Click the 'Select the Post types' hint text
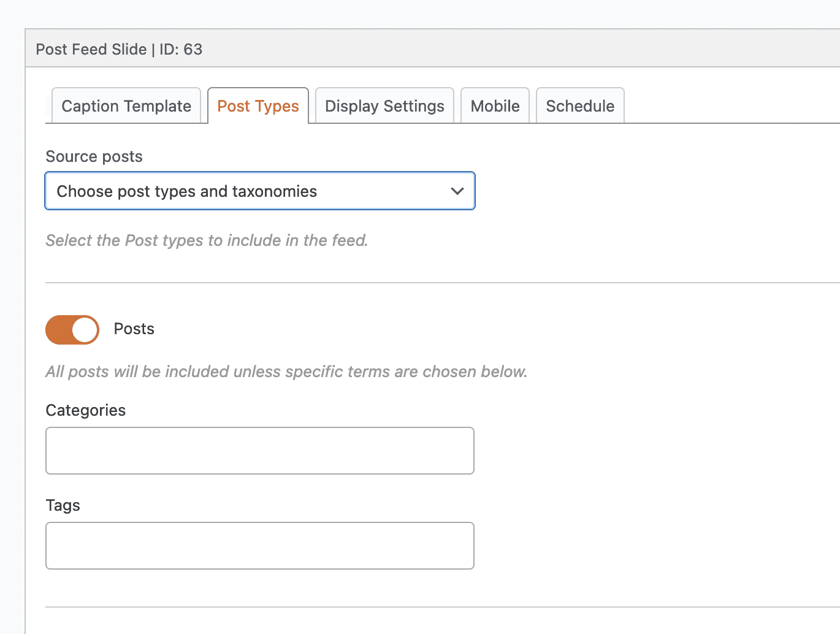 point(207,240)
